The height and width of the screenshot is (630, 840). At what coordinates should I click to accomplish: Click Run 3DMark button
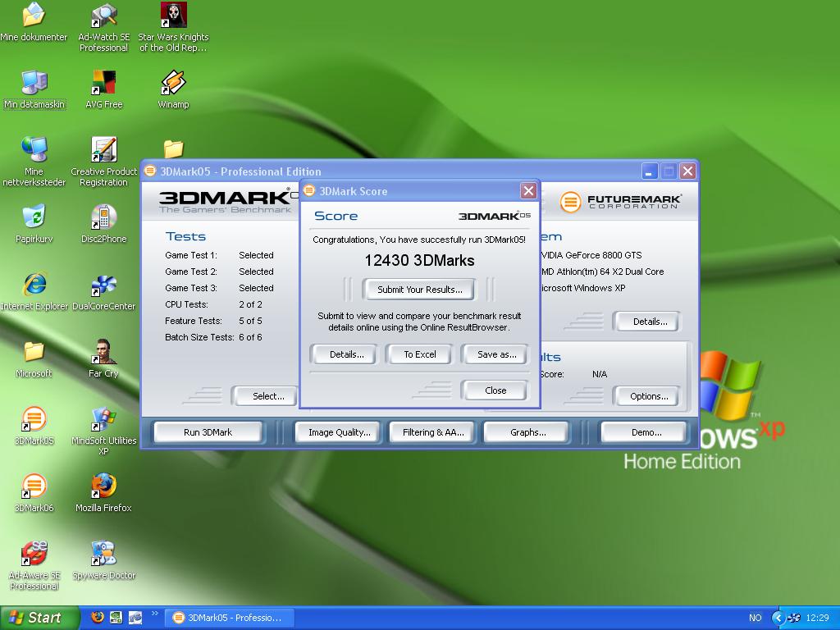pyautogui.click(x=208, y=432)
